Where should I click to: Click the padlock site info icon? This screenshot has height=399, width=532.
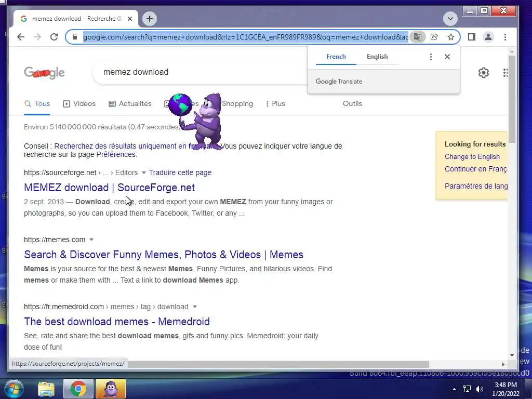(75, 37)
